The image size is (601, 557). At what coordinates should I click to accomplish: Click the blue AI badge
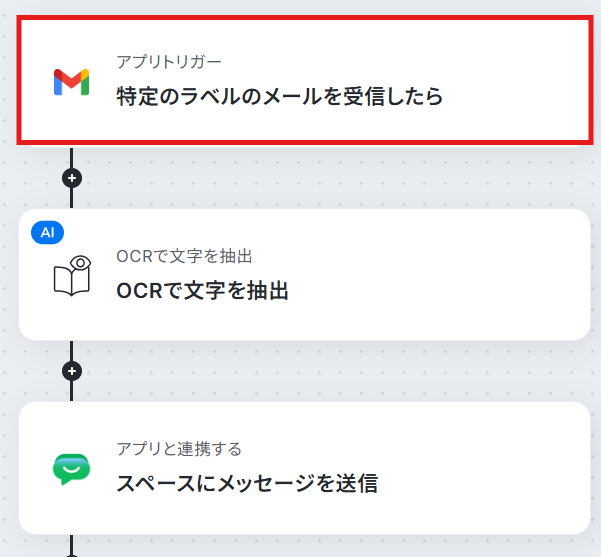point(48,232)
